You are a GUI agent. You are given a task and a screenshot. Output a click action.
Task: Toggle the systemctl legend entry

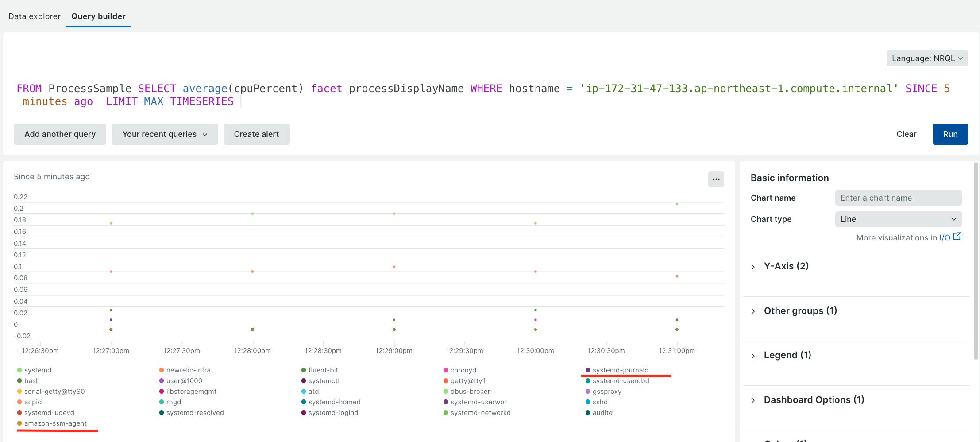click(320, 381)
